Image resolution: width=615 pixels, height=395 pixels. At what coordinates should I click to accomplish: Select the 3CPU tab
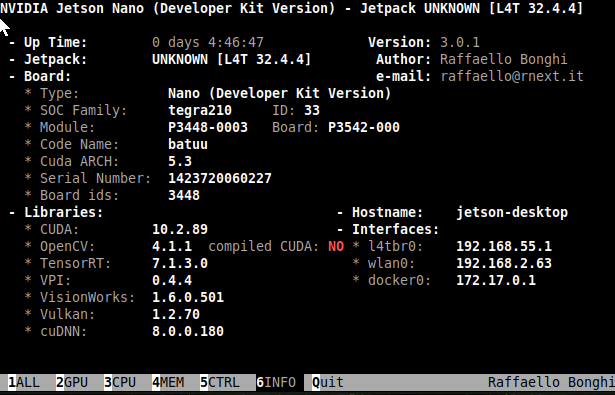[x=120, y=382]
